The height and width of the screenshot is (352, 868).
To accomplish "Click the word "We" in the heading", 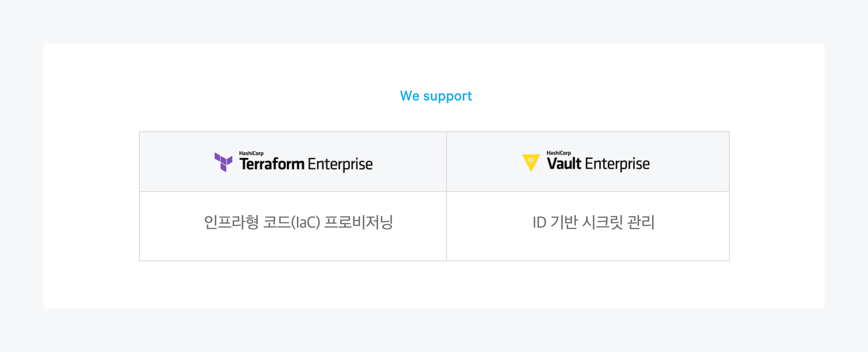I will (409, 96).
